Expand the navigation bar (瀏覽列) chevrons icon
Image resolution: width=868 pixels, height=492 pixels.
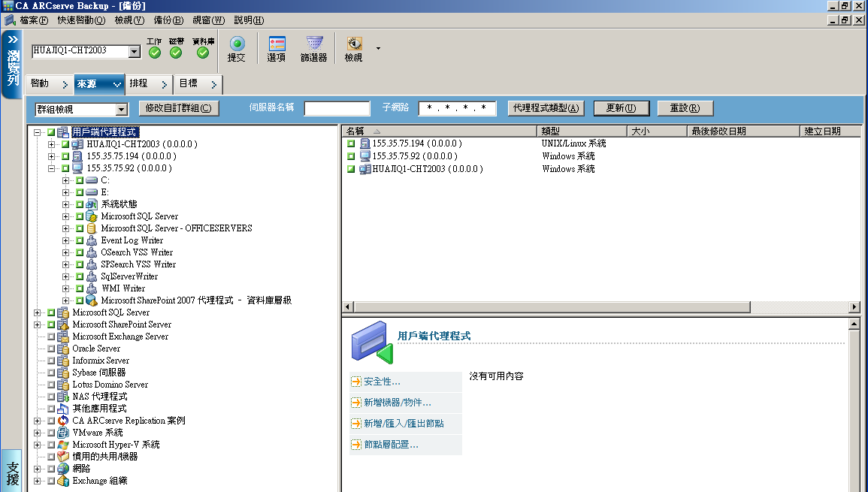point(13,39)
